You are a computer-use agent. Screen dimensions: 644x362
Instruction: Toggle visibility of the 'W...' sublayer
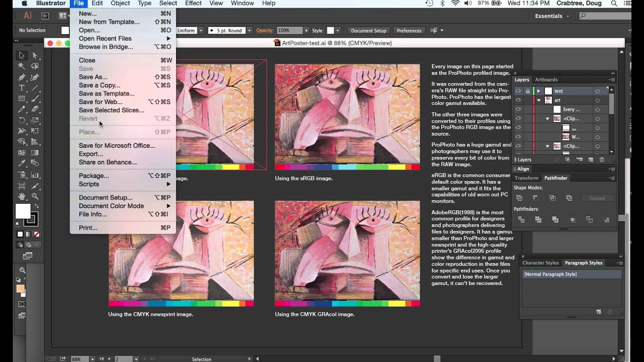[x=518, y=137]
